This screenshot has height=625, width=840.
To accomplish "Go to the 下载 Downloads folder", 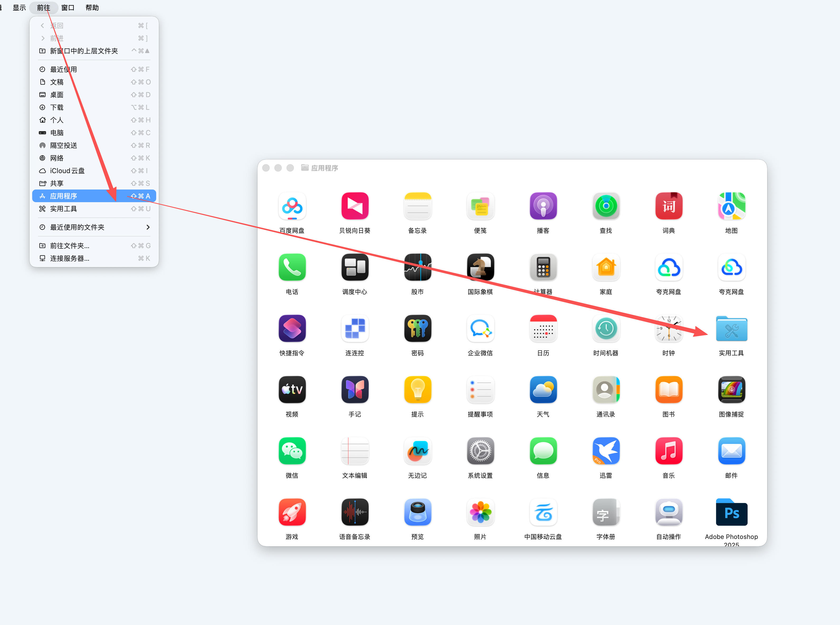I will (x=94, y=107).
